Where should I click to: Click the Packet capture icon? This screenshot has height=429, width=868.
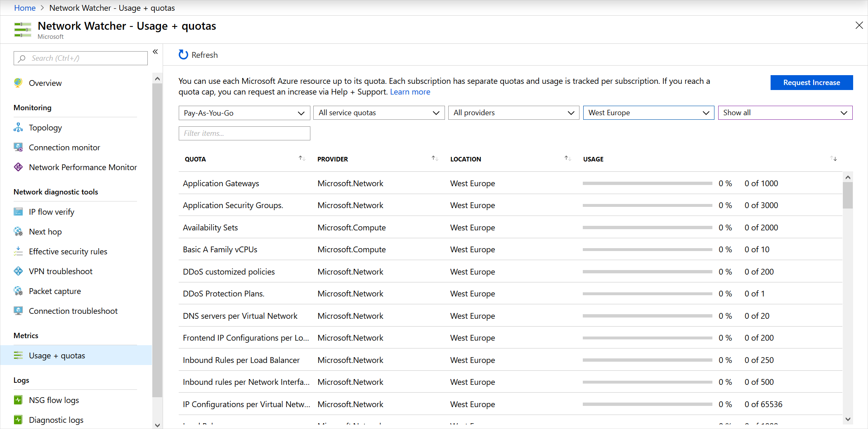18,291
